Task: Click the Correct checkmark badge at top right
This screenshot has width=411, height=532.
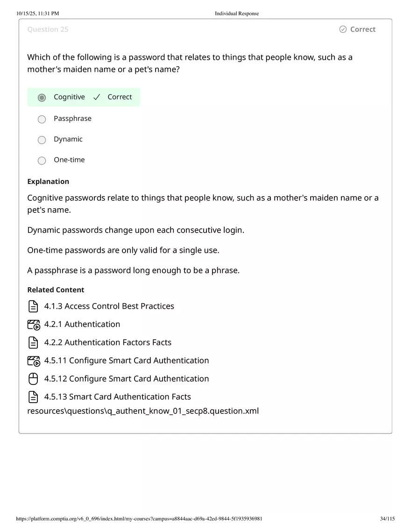Action: pos(357,29)
